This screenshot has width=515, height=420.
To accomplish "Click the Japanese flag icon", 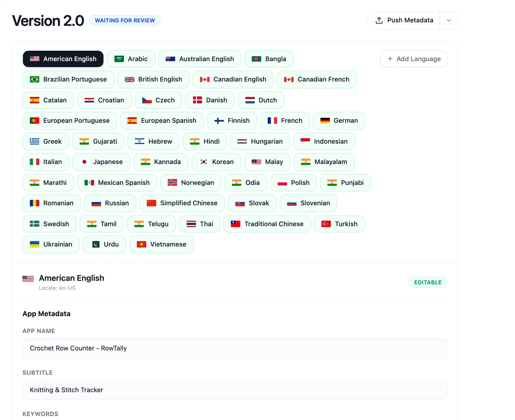I will pos(84,162).
